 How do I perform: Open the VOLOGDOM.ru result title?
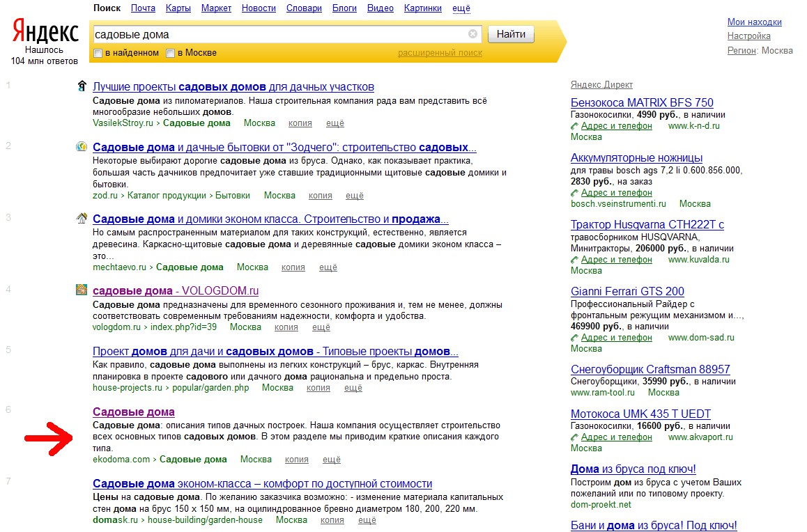[x=176, y=291]
